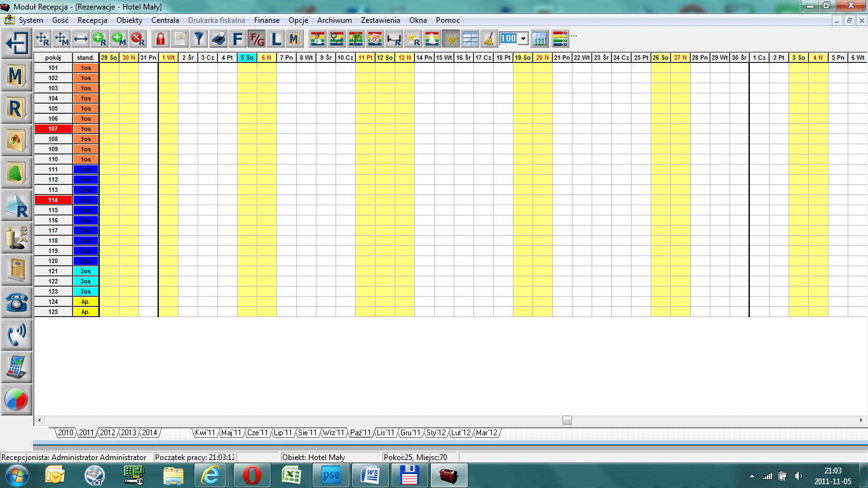Click the pie chart sidebar icon
868x488 pixels.
pyautogui.click(x=17, y=399)
